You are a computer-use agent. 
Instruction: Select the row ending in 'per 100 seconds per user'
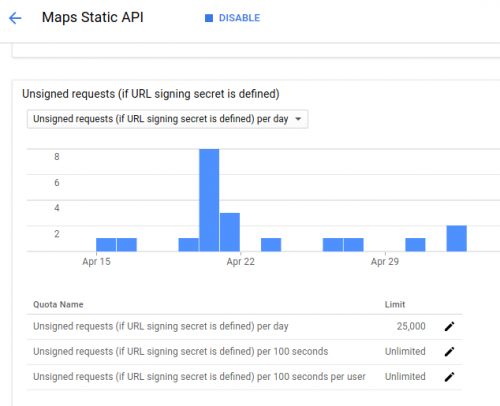tap(244, 377)
